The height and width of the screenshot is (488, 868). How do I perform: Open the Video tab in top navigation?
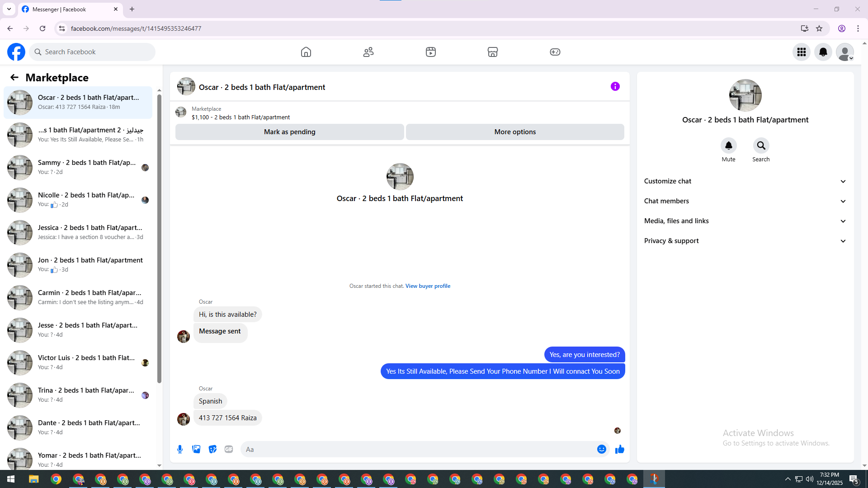(x=430, y=52)
